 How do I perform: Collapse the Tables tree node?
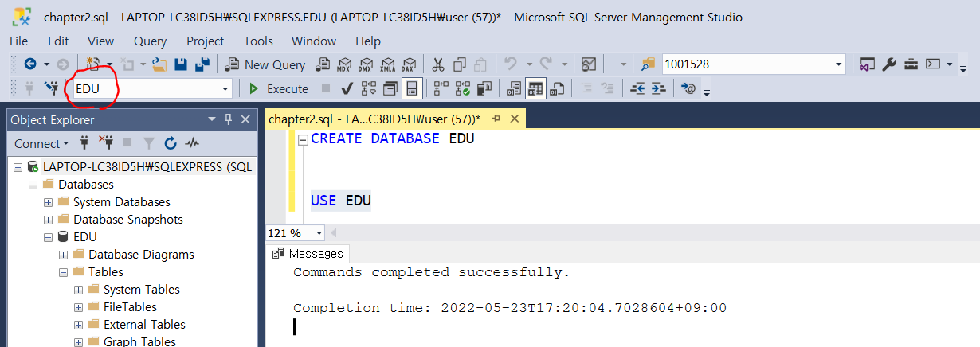(x=63, y=272)
